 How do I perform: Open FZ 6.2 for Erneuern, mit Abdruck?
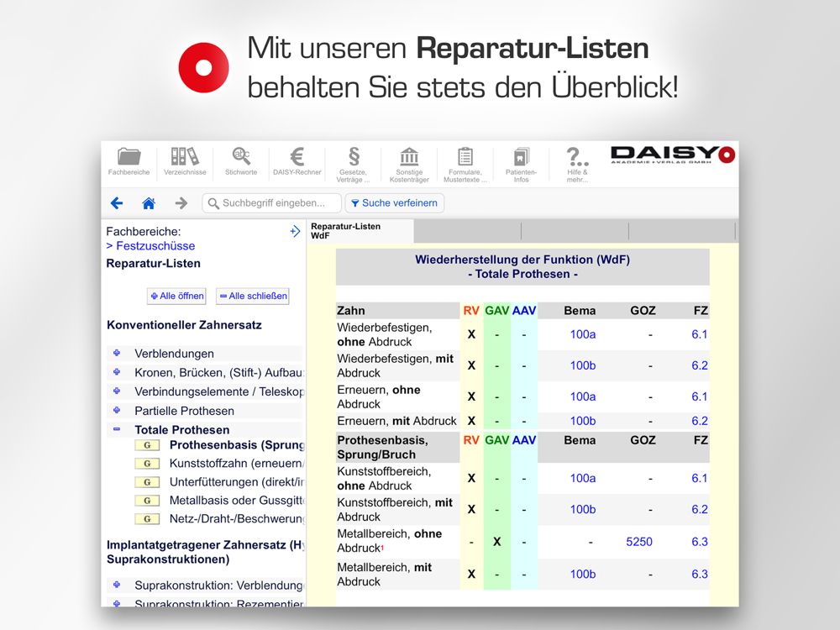[700, 421]
